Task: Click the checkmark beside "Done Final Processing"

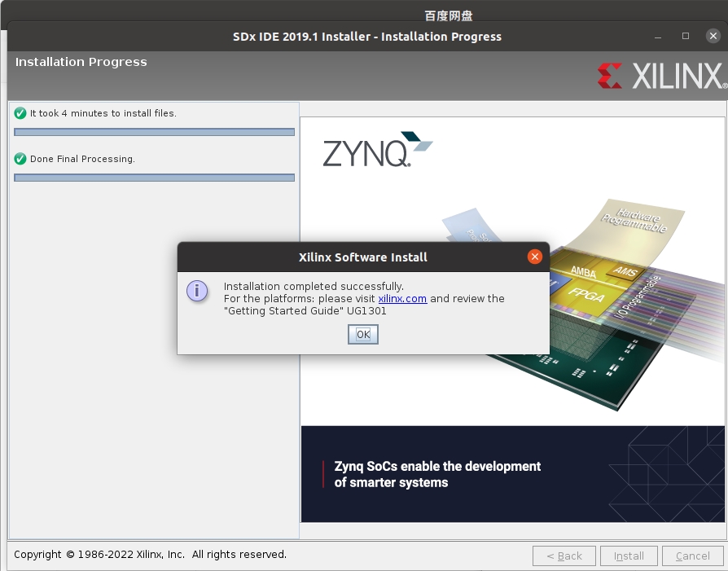Action: tap(19, 159)
